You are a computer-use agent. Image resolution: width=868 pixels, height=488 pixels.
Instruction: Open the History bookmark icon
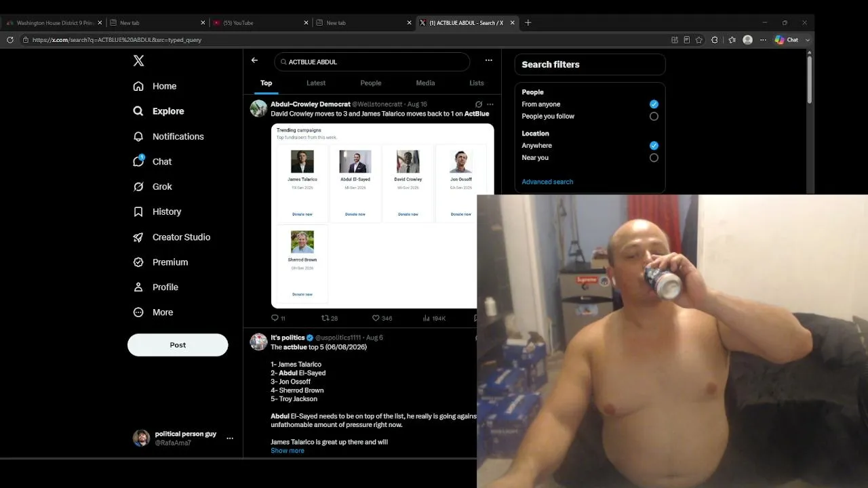(138, 211)
